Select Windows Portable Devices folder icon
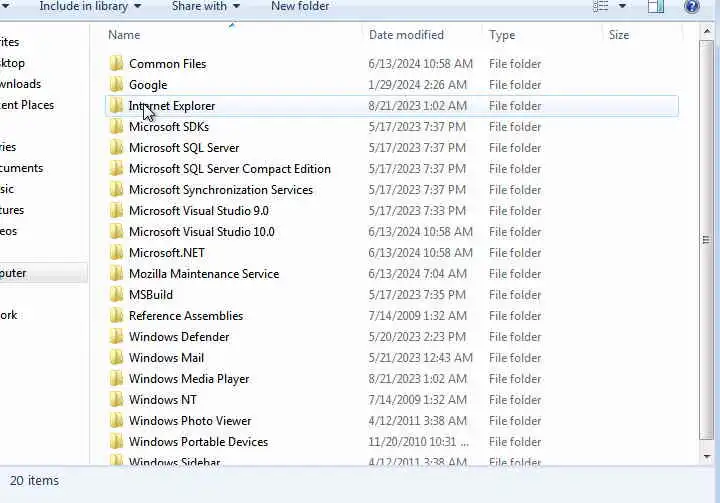Viewport: 720px width, 503px height. (117, 441)
